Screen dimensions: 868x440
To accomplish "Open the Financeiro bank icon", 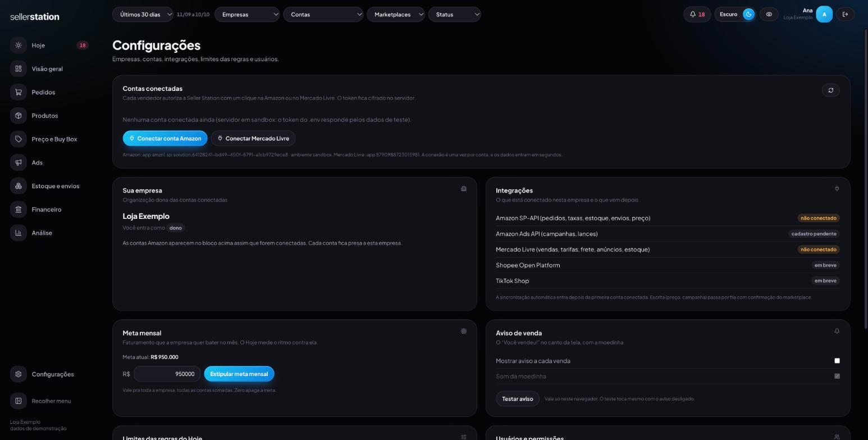I will point(19,210).
